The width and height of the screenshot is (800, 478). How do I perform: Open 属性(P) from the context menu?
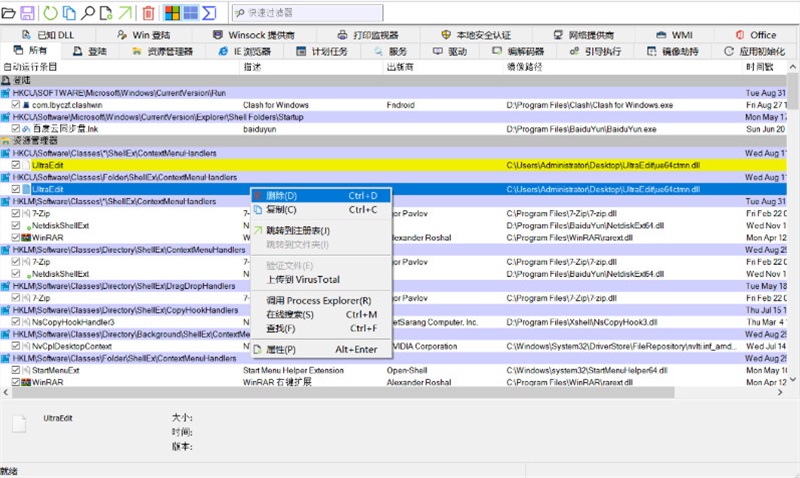(x=321, y=349)
